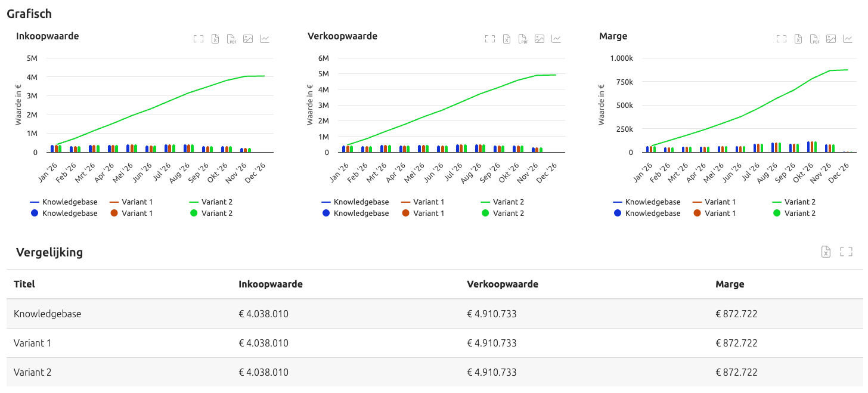
Task: Switch Verkoopwaarde chart type via line icon
Action: (x=556, y=39)
